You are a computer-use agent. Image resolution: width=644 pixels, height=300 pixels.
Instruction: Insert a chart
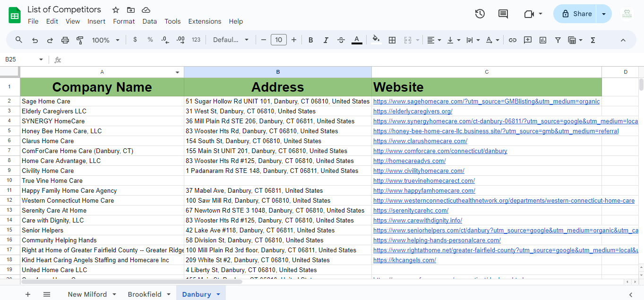tap(543, 40)
